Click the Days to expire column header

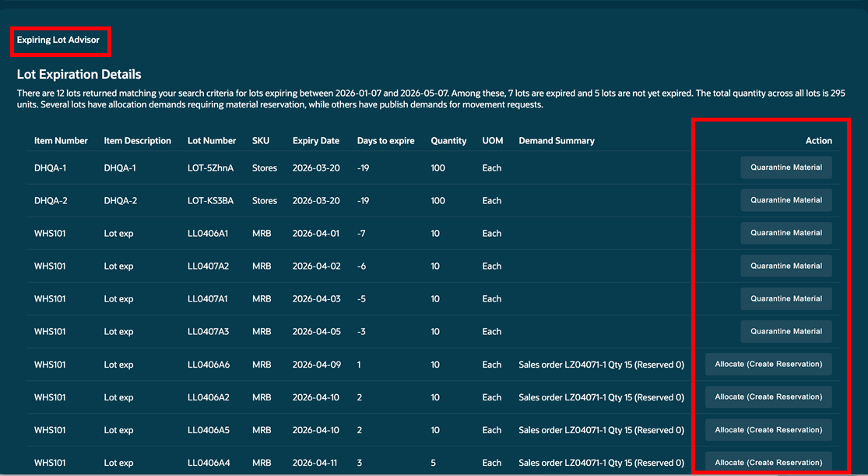click(386, 141)
